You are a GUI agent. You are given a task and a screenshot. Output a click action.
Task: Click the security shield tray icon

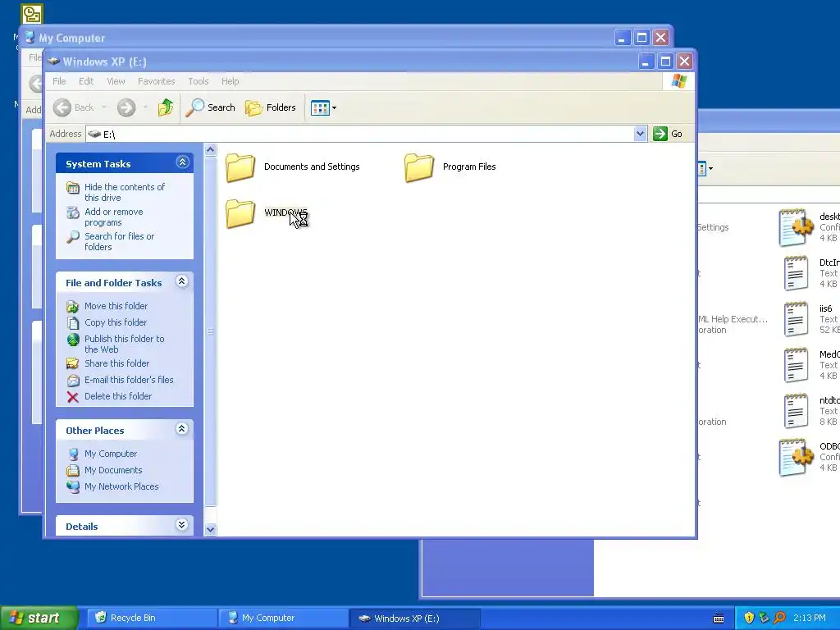tap(749, 619)
